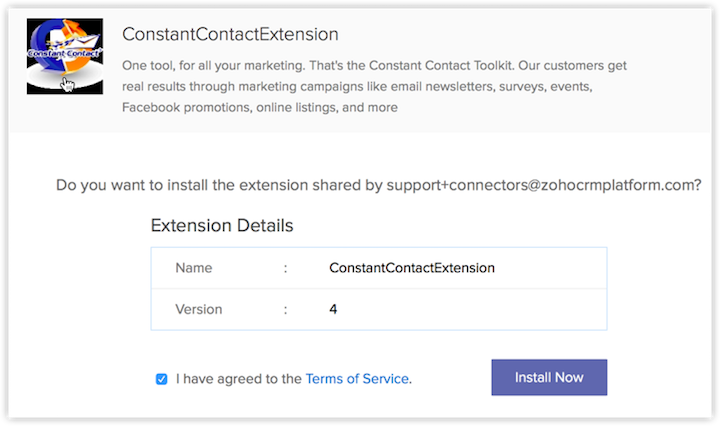Click the ConstantContactExtension title heading
The image size is (720, 426).
(x=230, y=34)
